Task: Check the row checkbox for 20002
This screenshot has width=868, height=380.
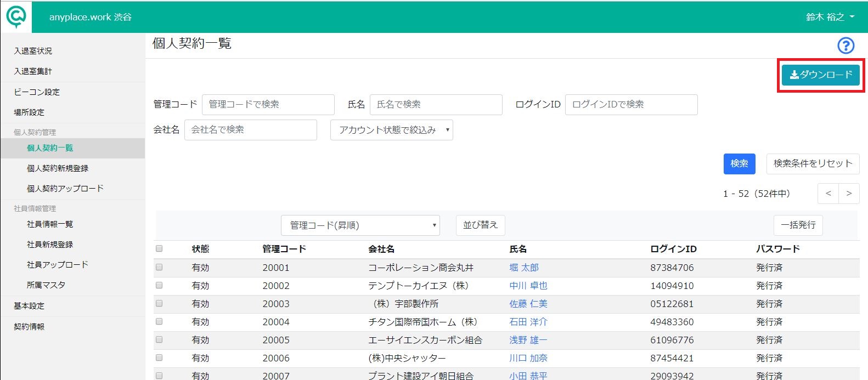Action: coord(159,285)
